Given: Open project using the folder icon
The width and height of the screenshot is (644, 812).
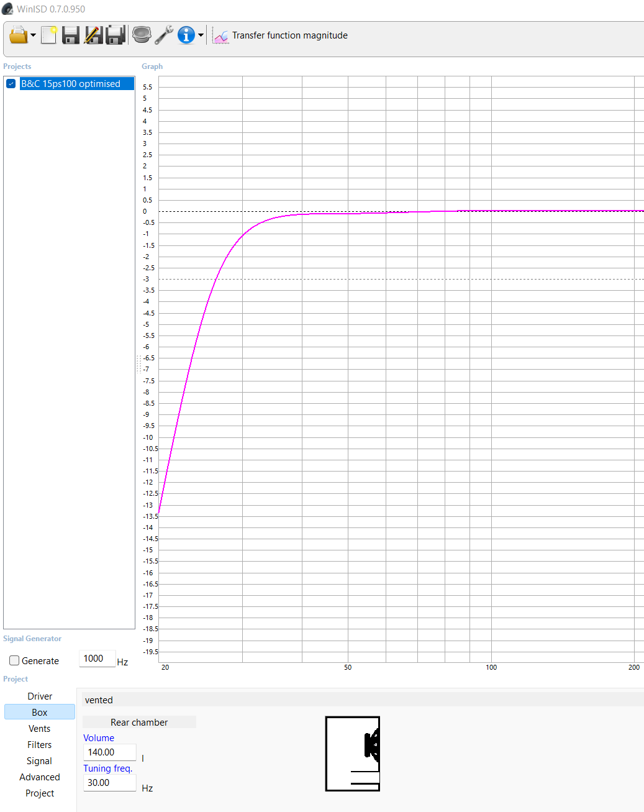Looking at the screenshot, I should click(x=19, y=35).
